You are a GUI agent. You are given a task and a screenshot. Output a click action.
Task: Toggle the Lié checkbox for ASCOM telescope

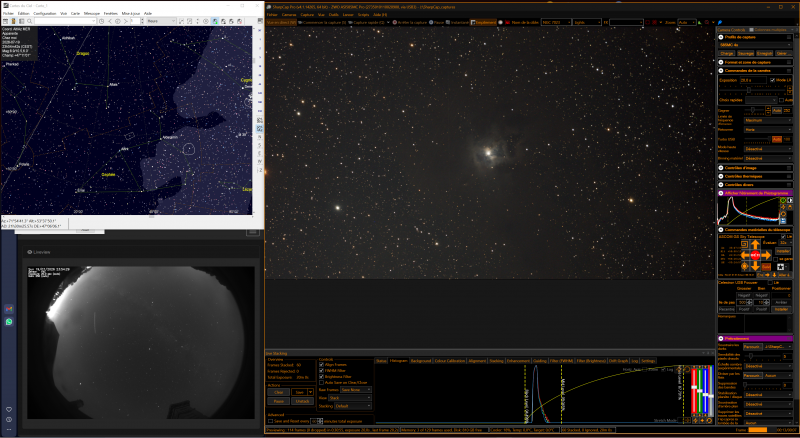click(x=784, y=236)
